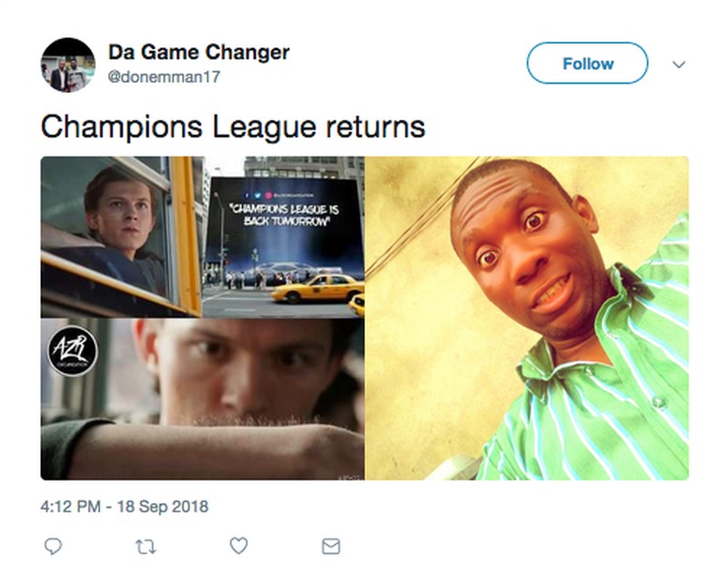Image resolution: width=728 pixels, height=586 pixels.
Task: Open the AZR Organization logo watermark
Action: [x=73, y=350]
